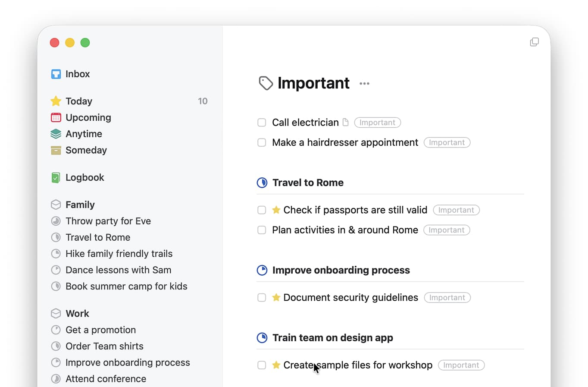Select Book summer camp for kids in sidebar

pos(126,286)
